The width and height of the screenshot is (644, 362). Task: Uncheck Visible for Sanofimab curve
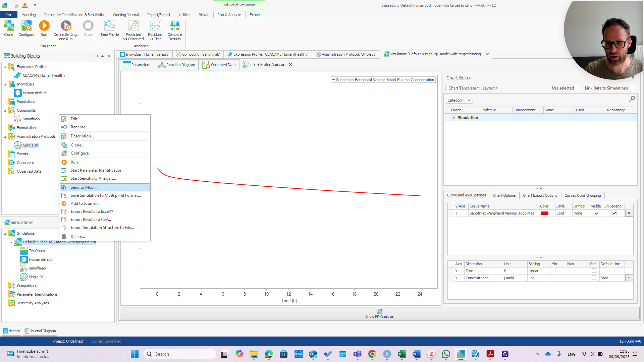point(597,213)
